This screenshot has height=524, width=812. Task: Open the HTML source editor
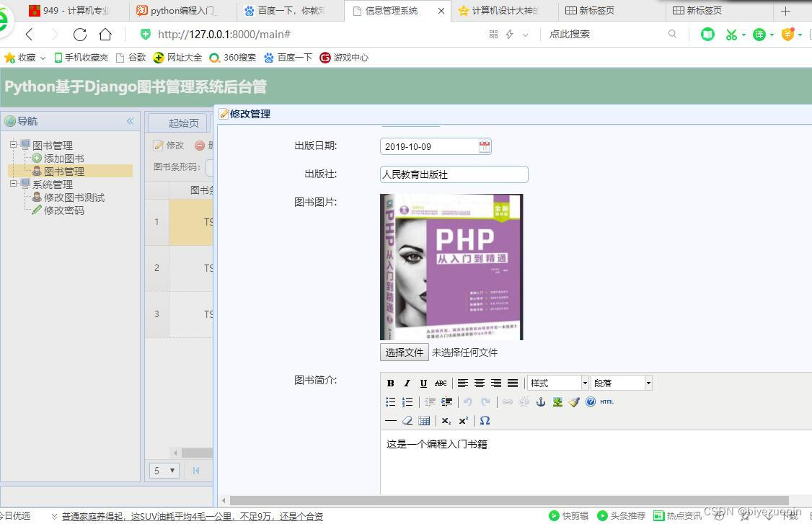point(606,402)
